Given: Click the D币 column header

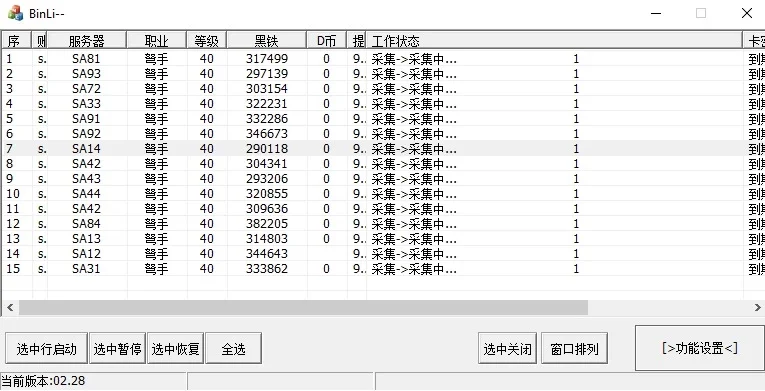Looking at the screenshot, I should coord(326,41).
